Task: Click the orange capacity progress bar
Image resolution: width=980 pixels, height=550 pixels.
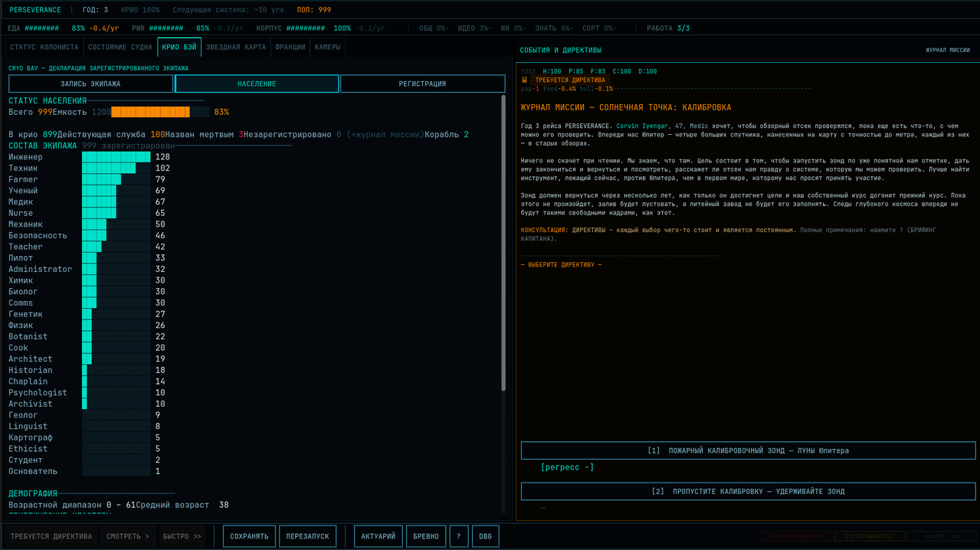Action: point(159,112)
